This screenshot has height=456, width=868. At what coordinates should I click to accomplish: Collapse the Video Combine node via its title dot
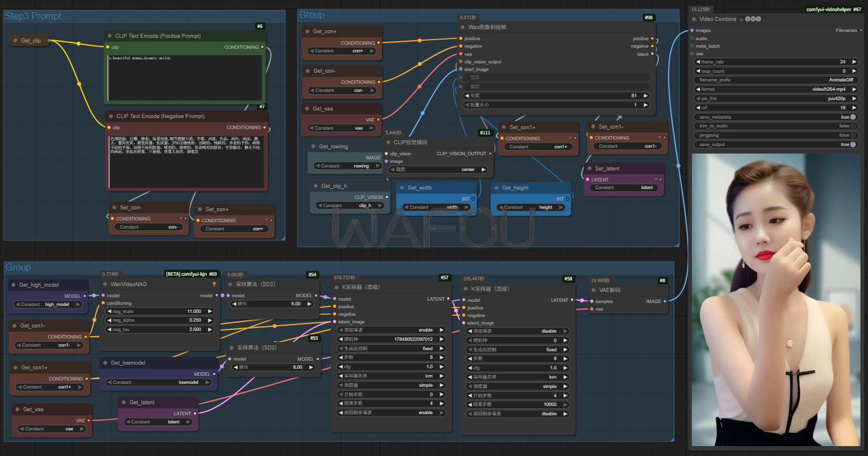point(694,19)
